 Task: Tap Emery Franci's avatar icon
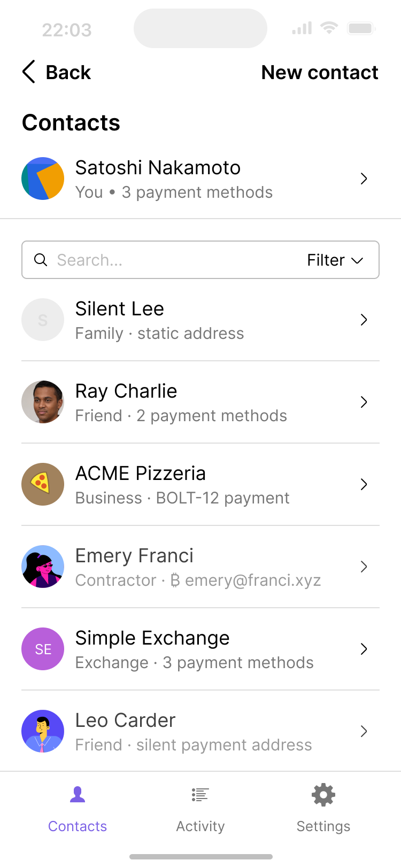coord(43,567)
